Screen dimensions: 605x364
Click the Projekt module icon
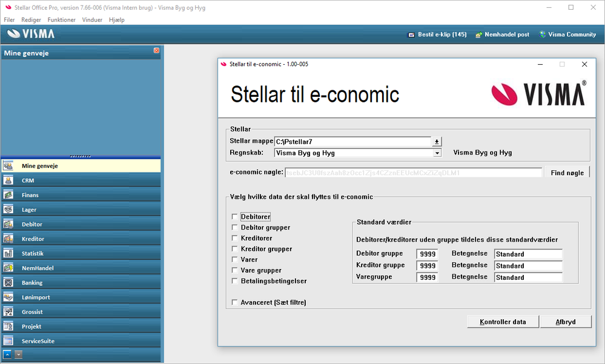pyautogui.click(x=8, y=326)
